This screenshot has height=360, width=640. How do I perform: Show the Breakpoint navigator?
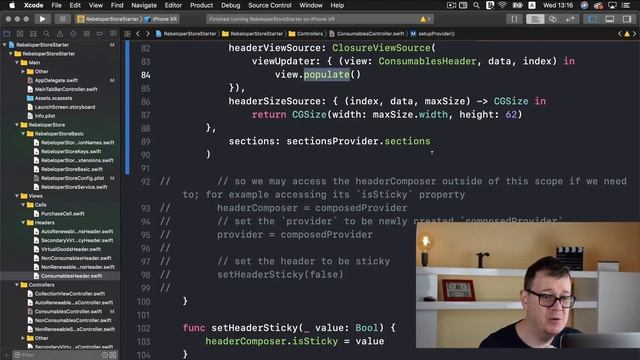(100, 34)
